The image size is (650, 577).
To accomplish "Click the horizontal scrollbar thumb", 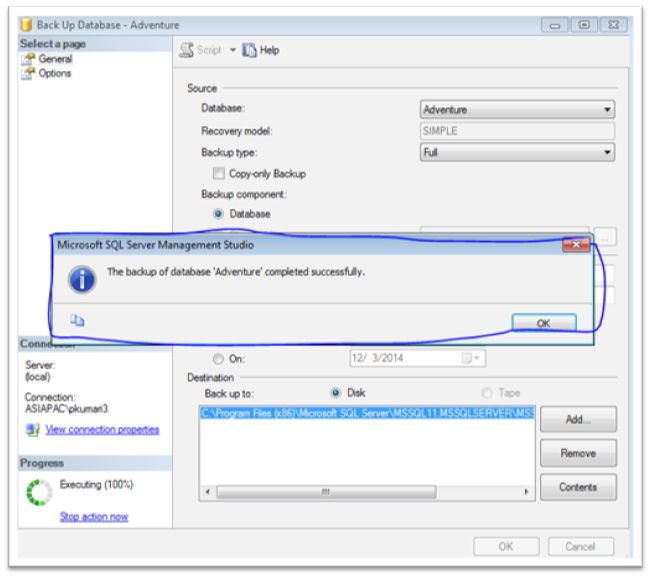I will click(x=326, y=492).
